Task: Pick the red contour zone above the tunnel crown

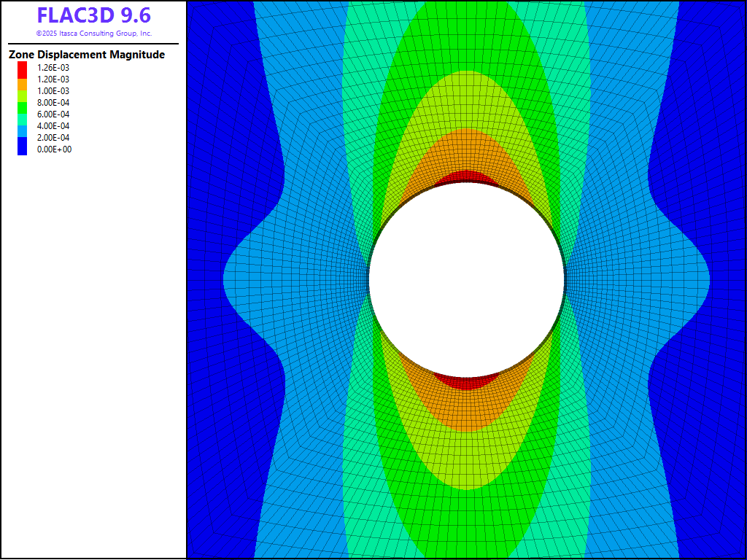Action: pyautogui.click(x=467, y=176)
